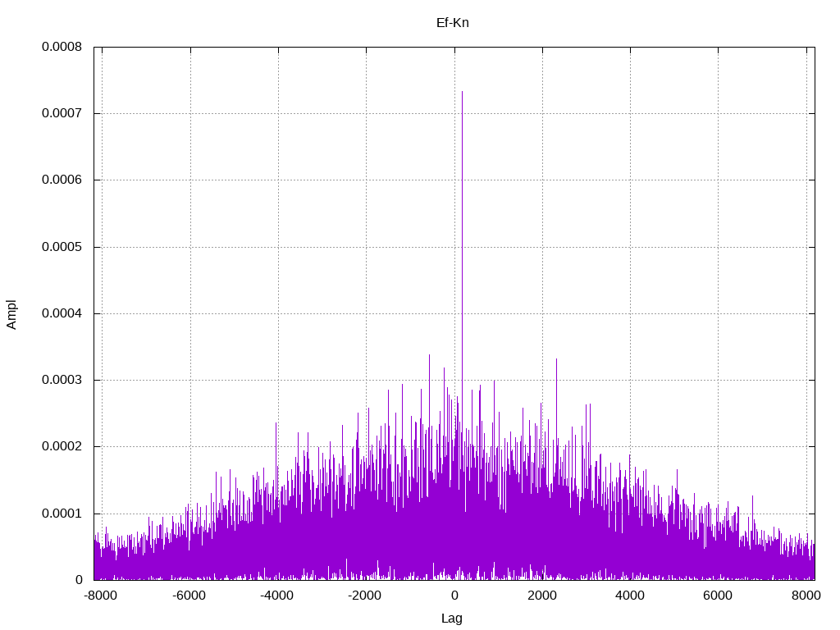Click the 2000 x-axis tick label
840x630 pixels.
click(542, 596)
